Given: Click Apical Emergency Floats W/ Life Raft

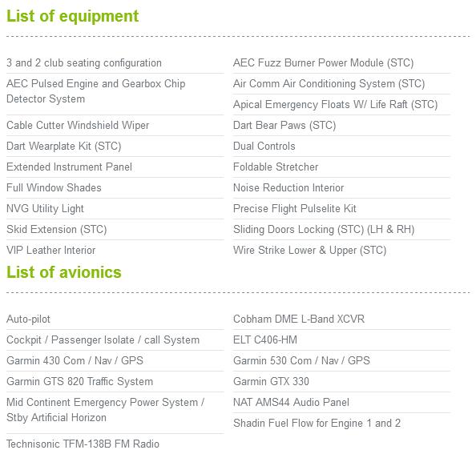Looking at the screenshot, I should pos(335,104).
